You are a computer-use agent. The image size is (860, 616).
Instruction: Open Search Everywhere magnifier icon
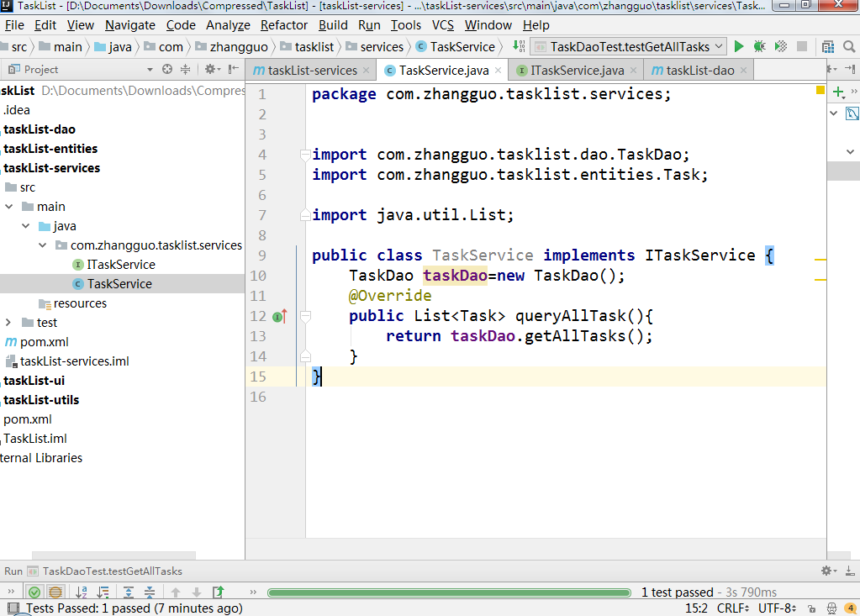click(849, 46)
